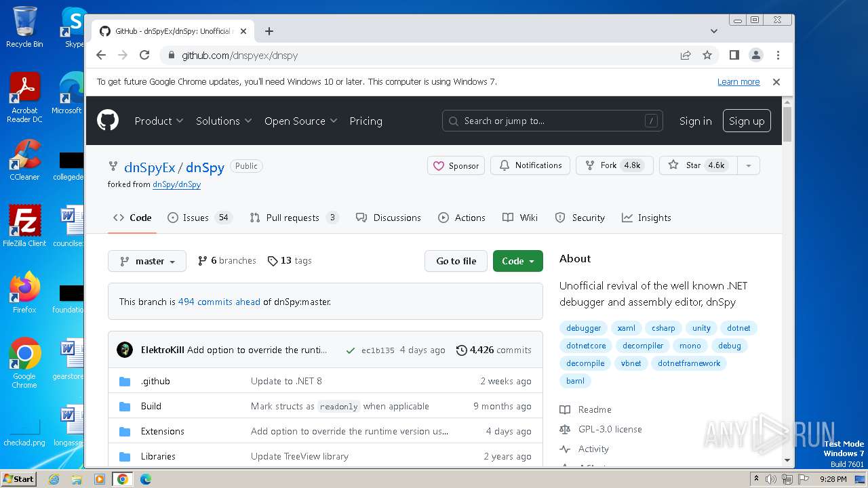868x488 pixels.
Task: View the 13 tags link
Action: (x=290, y=261)
